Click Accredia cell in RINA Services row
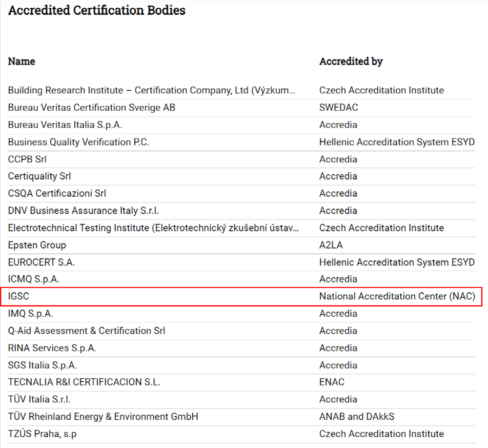 (x=338, y=348)
